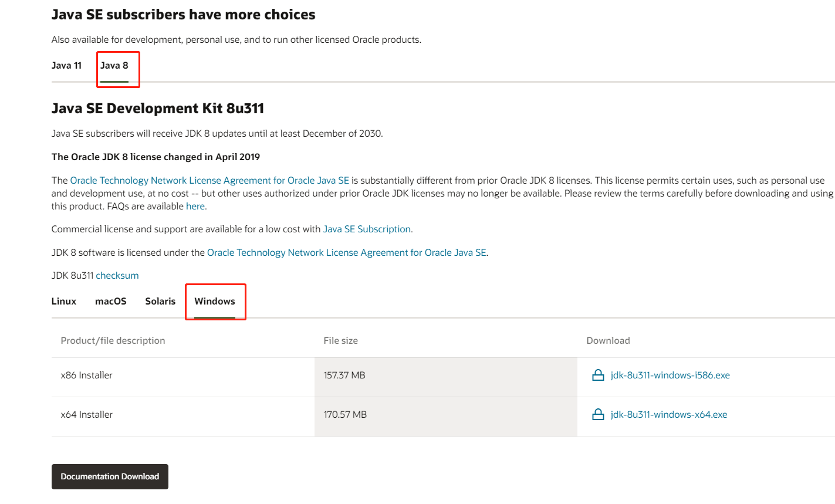Download jdk-8u311-windows-i586.exe

tap(670, 376)
